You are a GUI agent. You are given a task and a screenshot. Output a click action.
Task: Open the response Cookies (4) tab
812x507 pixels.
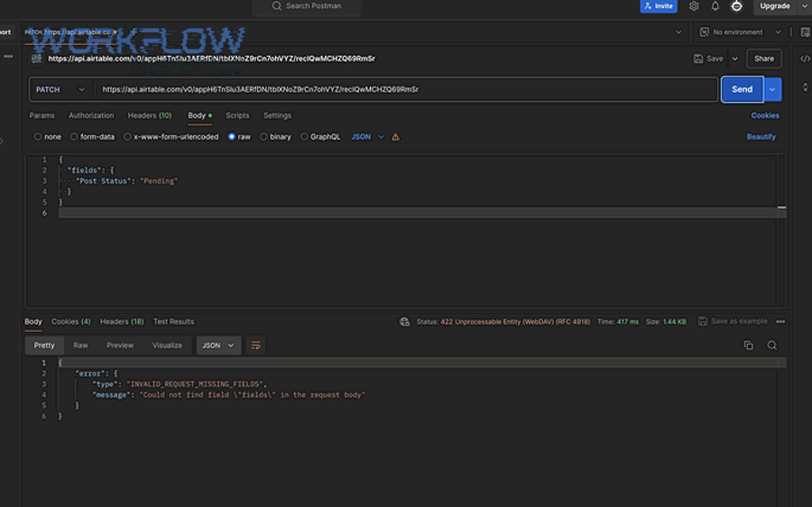(71, 321)
